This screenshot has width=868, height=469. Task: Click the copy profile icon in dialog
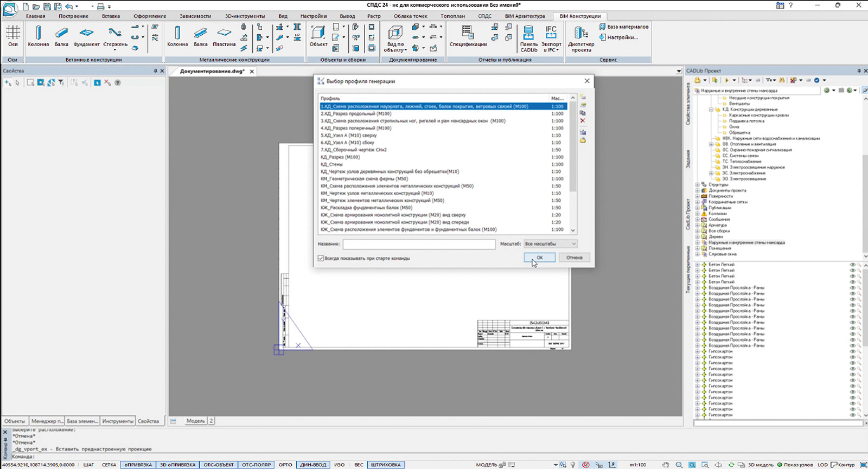(583, 113)
